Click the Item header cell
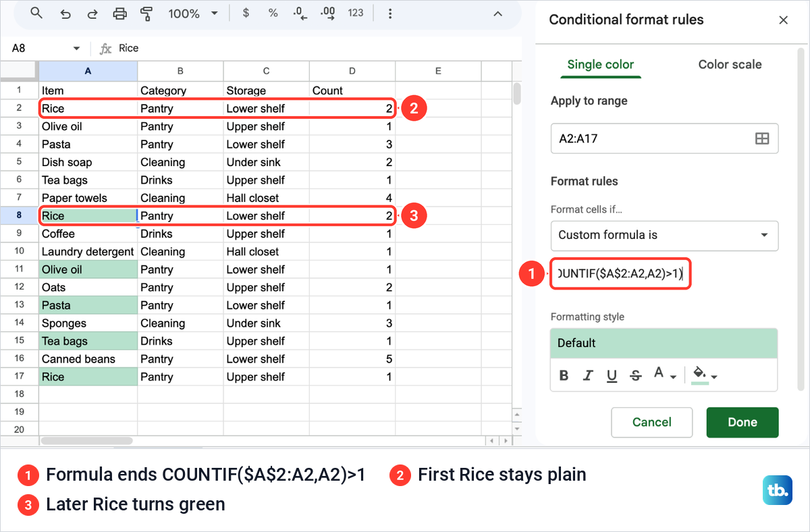 (88, 90)
